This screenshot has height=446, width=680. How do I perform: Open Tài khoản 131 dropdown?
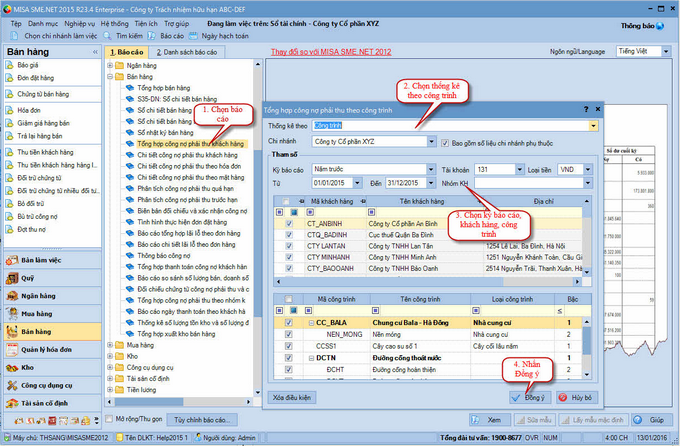[x=520, y=169]
